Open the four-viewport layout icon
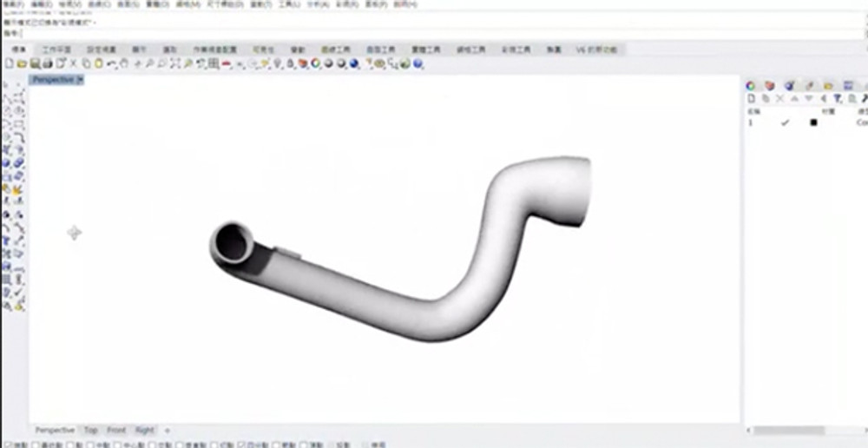The width and height of the screenshot is (868, 448). (x=213, y=63)
